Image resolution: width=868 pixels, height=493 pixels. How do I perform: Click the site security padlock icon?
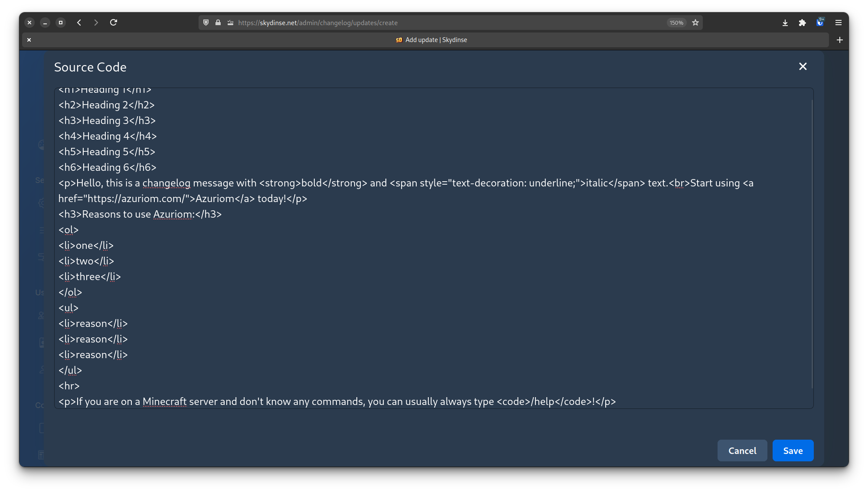click(218, 23)
